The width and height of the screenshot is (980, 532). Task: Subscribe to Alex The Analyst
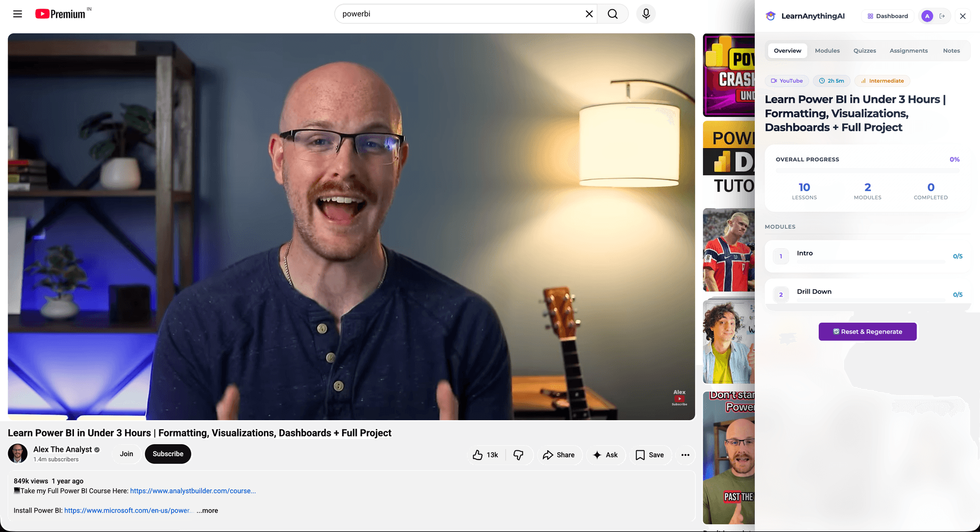(168, 454)
